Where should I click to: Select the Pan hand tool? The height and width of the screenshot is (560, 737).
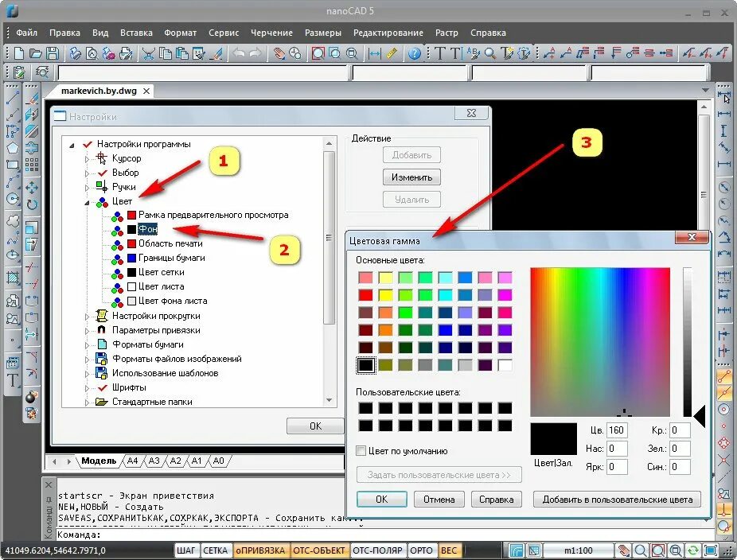pyautogui.click(x=279, y=53)
